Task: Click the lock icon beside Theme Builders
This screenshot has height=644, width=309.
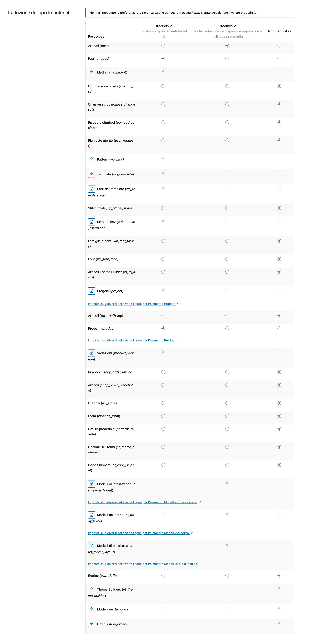Action: (91, 589)
